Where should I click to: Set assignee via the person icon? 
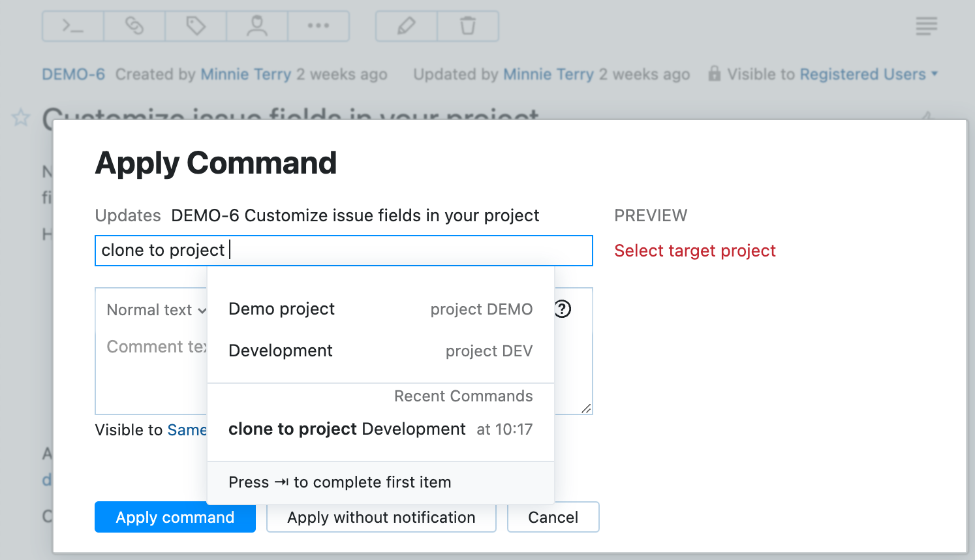tap(256, 25)
